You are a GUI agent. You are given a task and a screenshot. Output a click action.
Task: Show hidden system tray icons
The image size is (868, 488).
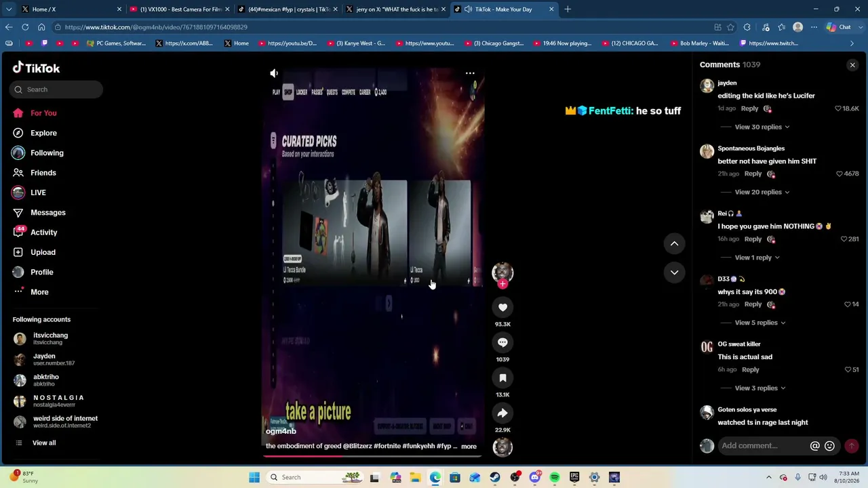click(x=768, y=477)
